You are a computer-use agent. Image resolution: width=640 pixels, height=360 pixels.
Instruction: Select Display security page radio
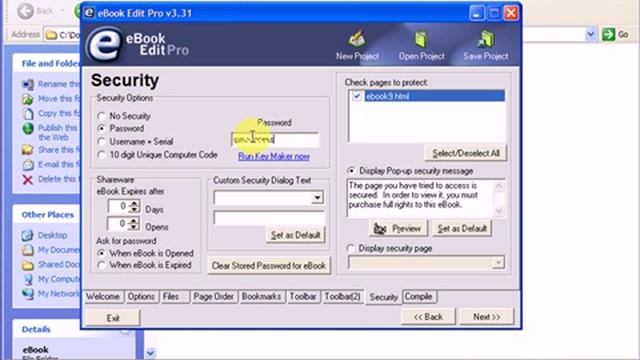click(x=351, y=248)
